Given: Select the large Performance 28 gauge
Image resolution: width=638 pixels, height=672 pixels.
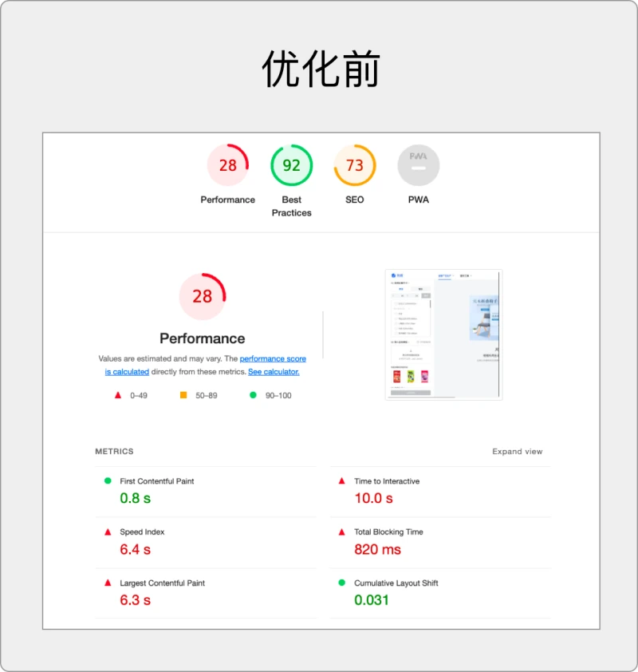Looking at the screenshot, I should point(202,296).
